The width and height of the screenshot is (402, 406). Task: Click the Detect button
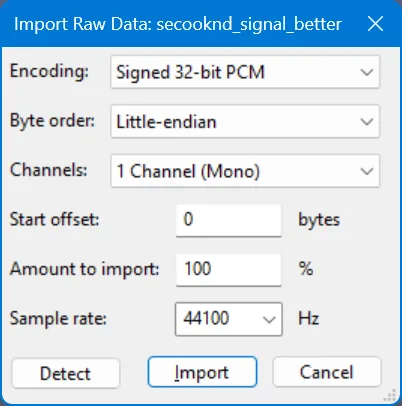tap(66, 373)
